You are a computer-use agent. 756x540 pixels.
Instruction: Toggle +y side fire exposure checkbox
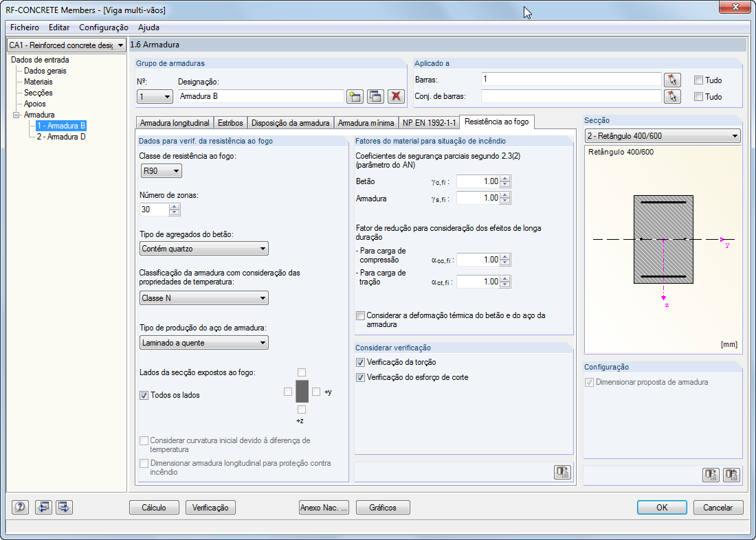(316, 392)
